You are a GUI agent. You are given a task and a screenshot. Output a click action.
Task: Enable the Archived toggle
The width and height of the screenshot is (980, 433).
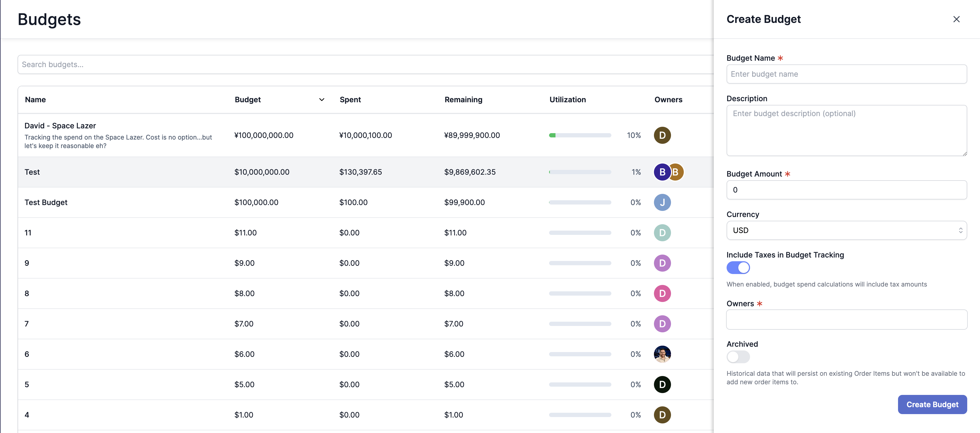tap(738, 357)
